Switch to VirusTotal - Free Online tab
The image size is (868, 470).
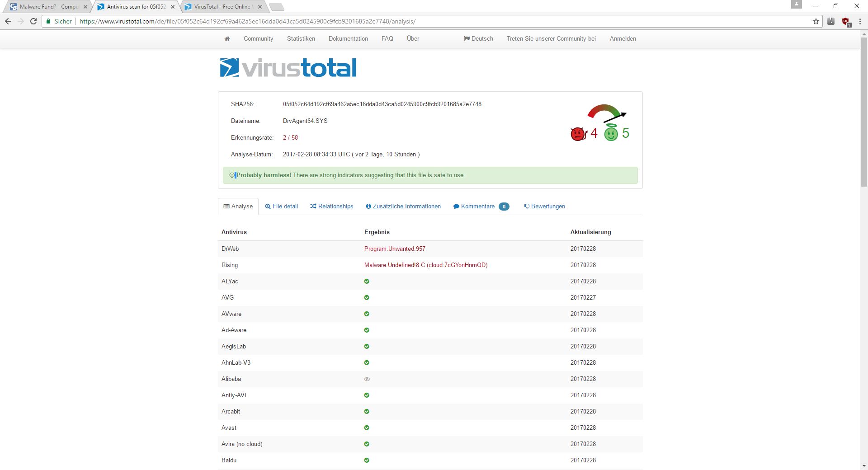click(223, 7)
